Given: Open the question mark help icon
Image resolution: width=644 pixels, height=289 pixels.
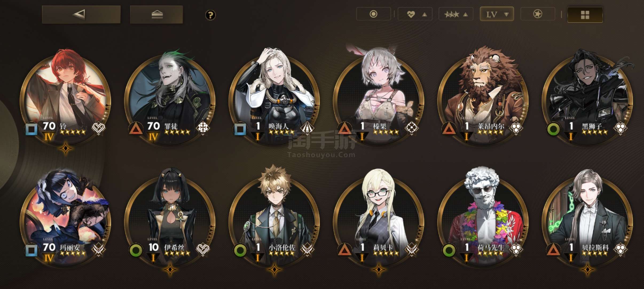Looking at the screenshot, I should point(210,15).
